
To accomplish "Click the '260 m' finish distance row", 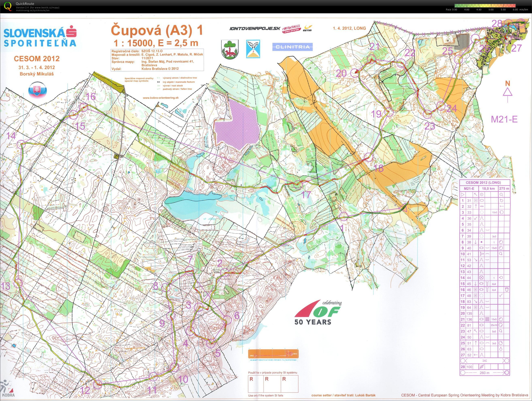I will tap(485, 373).
